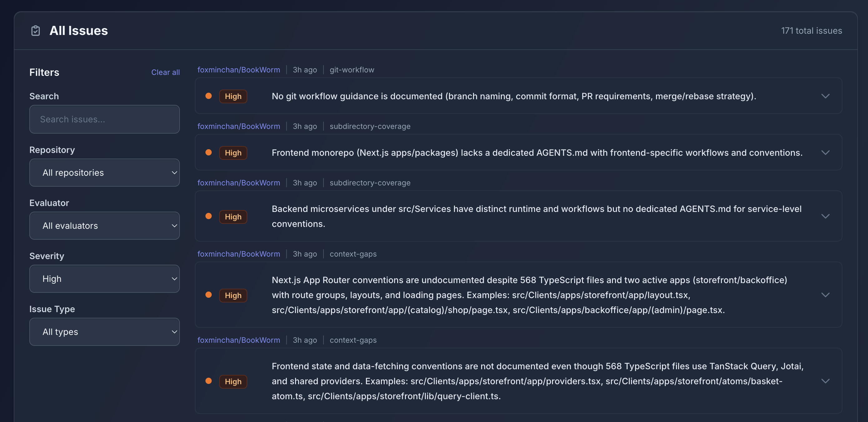Viewport: 868px width, 422px height.
Task: Open the foxminchan/BookWorm repository link
Action: pos(239,69)
